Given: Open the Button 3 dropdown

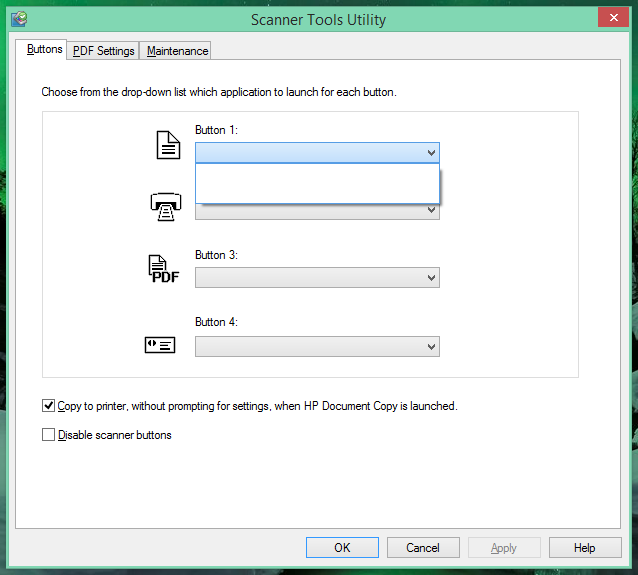Looking at the screenshot, I should [317, 278].
